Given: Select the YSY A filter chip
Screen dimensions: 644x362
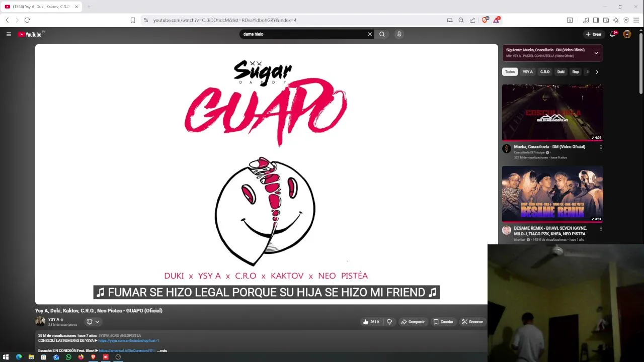Looking at the screenshot, I should [527, 72].
